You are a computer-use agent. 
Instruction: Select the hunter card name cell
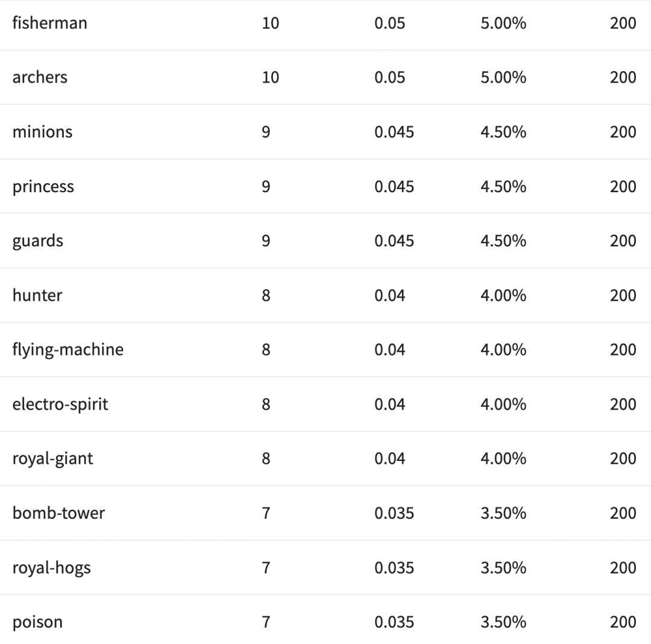click(x=37, y=295)
